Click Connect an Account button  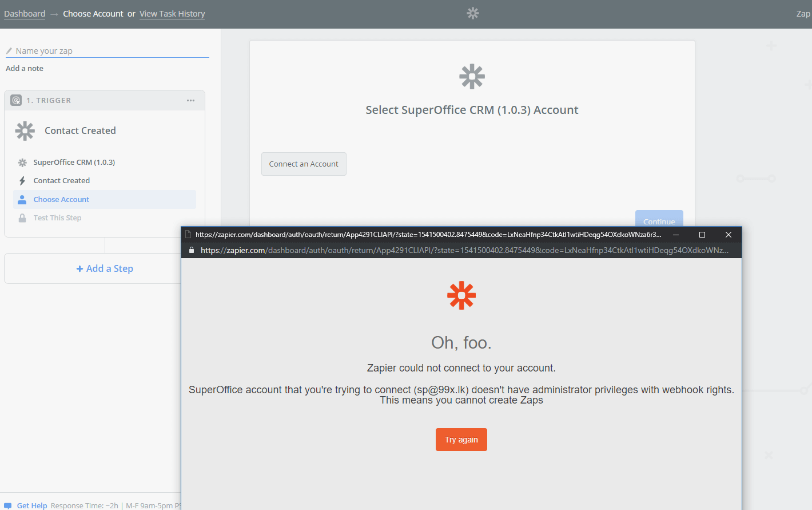304,164
